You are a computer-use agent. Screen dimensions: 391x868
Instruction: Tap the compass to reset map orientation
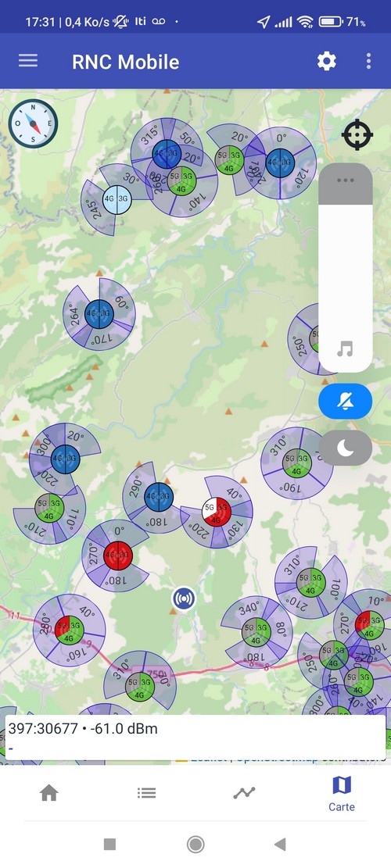[x=33, y=123]
